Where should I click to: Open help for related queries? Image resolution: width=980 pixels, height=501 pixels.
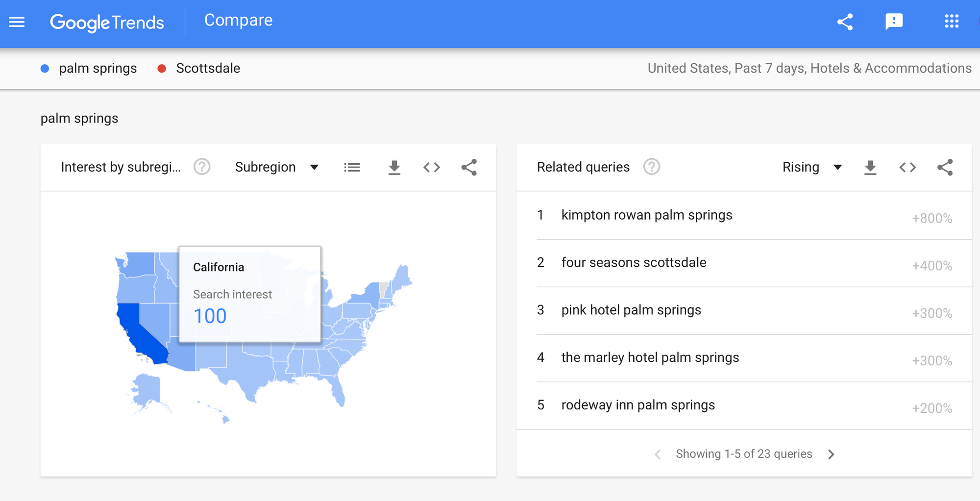click(651, 167)
